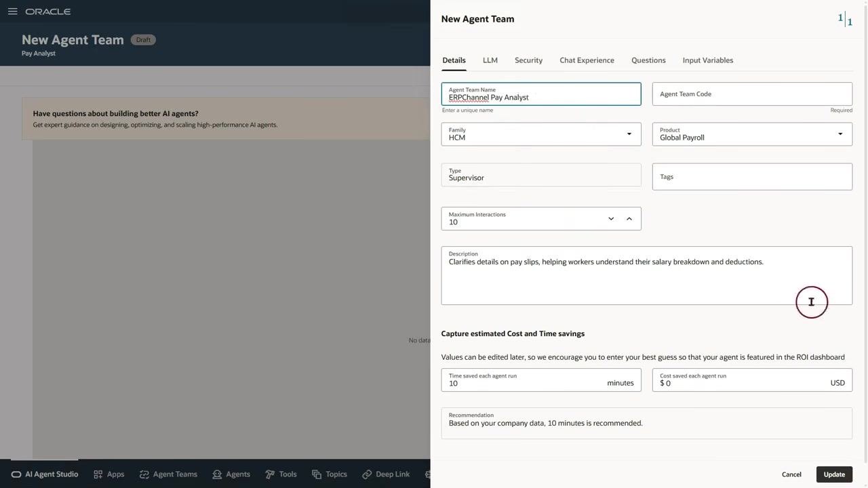868x488 pixels.
Task: Open the Chat Experience tab
Action: tap(587, 60)
